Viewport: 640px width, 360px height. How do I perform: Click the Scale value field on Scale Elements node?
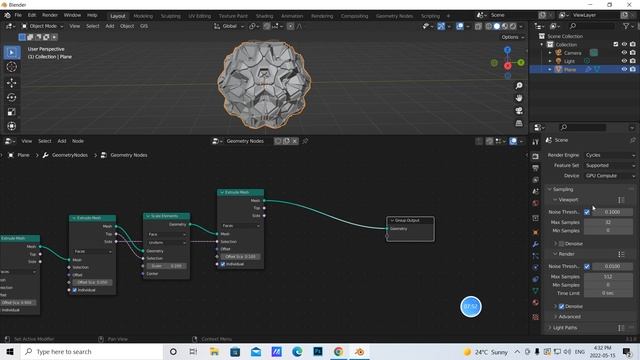point(166,266)
